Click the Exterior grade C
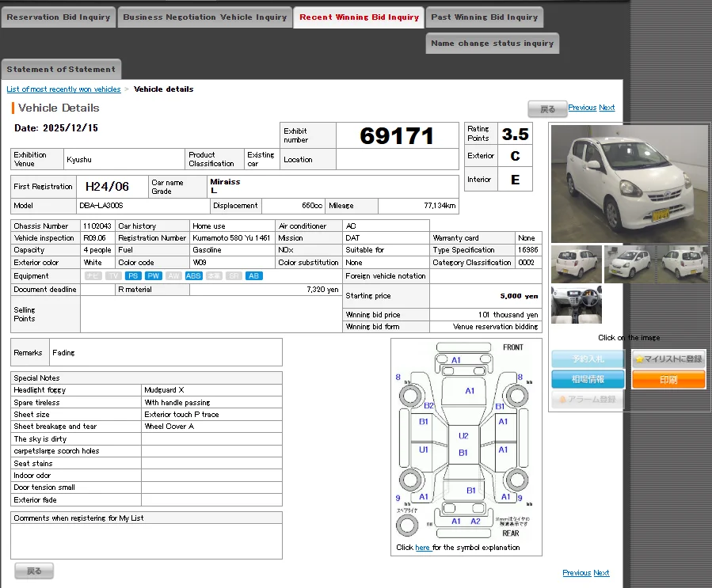 tap(515, 156)
